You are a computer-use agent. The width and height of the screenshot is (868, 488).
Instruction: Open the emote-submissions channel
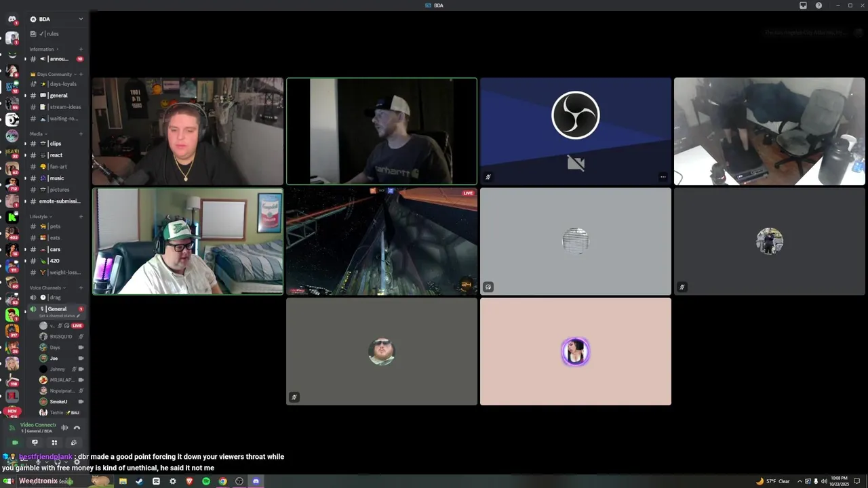(x=56, y=201)
